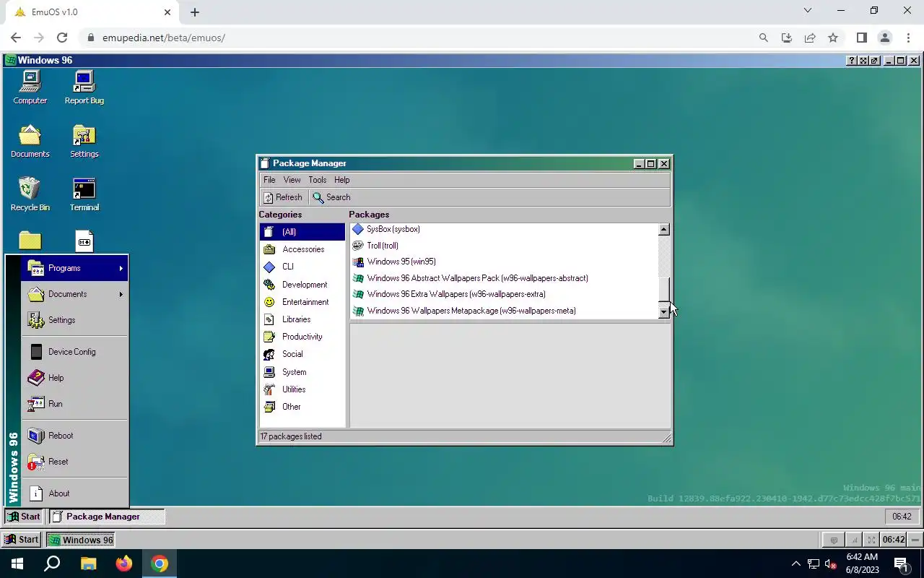Open the host notification center icon
Image resolution: width=924 pixels, height=578 pixels.
901,564
